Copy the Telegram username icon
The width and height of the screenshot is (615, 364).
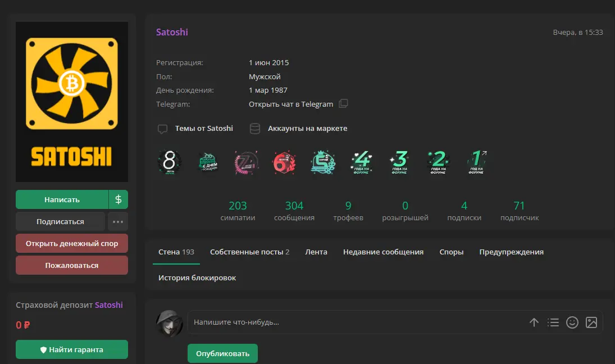[x=343, y=103]
